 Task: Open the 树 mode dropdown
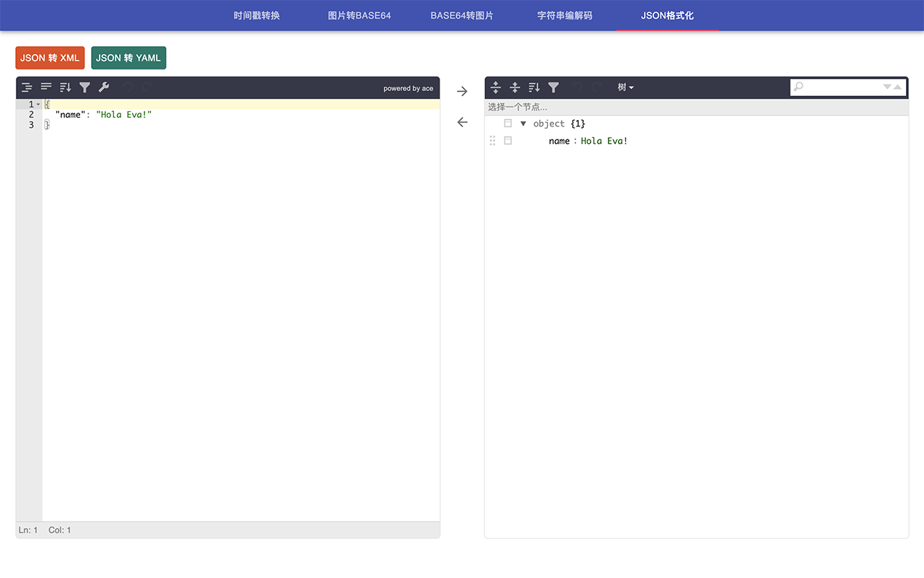(x=626, y=87)
